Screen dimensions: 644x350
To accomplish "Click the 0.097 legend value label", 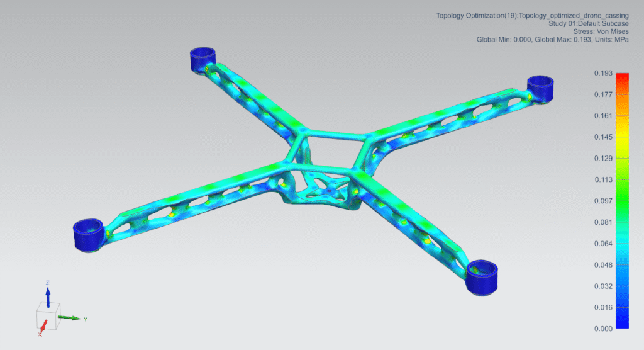I will pos(602,201).
